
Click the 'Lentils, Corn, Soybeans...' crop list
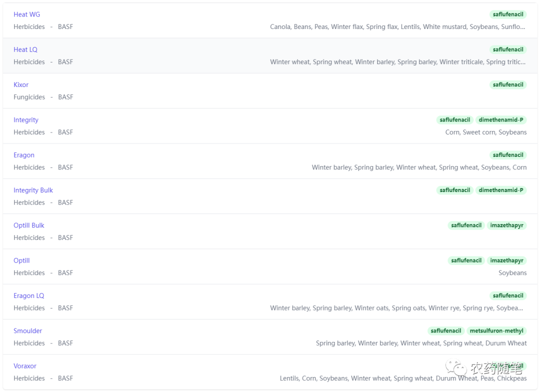tap(403, 378)
